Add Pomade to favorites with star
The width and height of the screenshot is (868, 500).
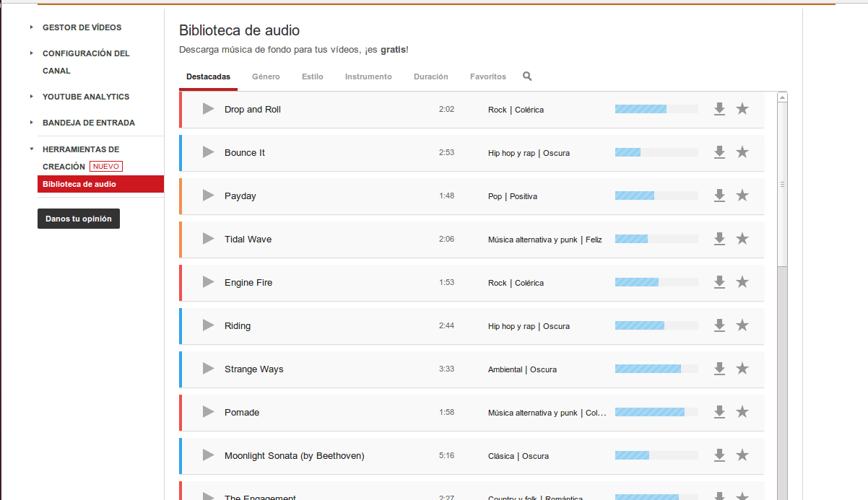pos(742,412)
